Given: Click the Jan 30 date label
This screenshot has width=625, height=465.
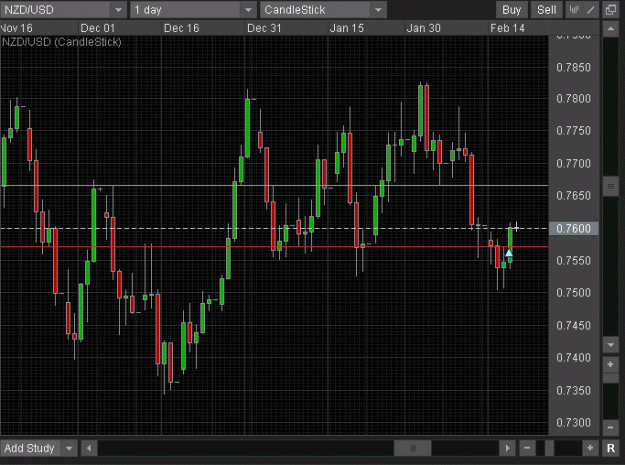Looking at the screenshot, I should tap(423, 28).
